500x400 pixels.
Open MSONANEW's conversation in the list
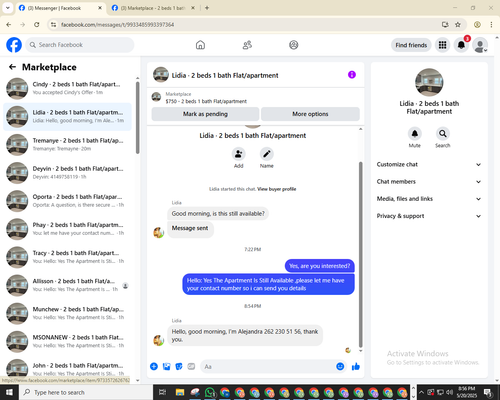pos(67,342)
